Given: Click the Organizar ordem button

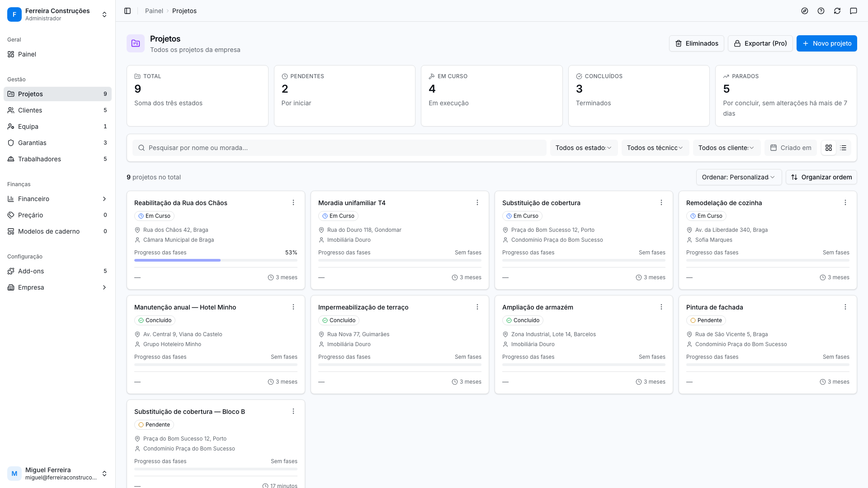Looking at the screenshot, I should tap(821, 177).
